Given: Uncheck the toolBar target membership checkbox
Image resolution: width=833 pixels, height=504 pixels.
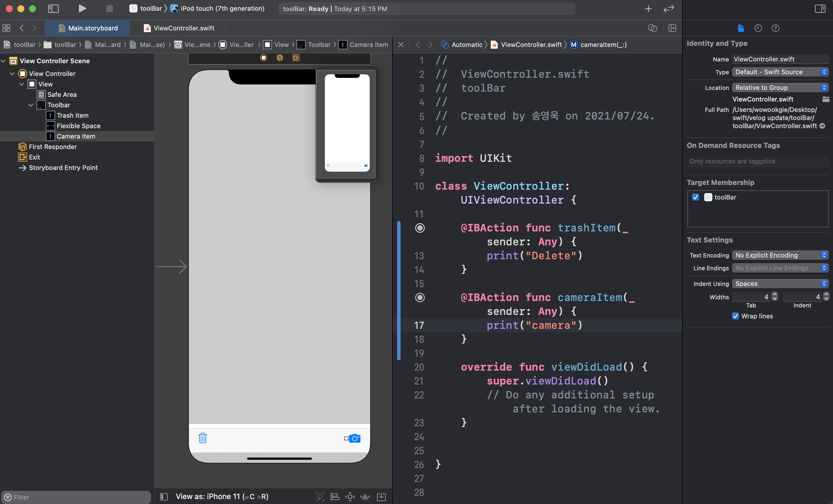Looking at the screenshot, I should click(696, 197).
